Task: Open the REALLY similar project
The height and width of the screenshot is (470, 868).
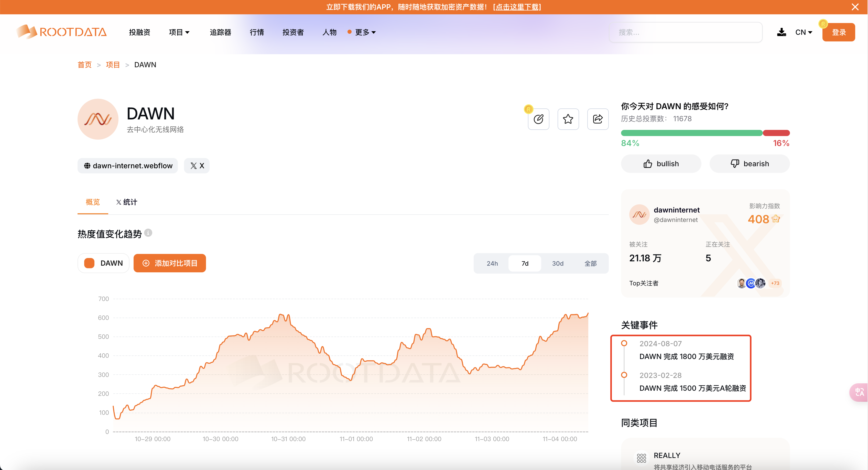Action: point(667,455)
